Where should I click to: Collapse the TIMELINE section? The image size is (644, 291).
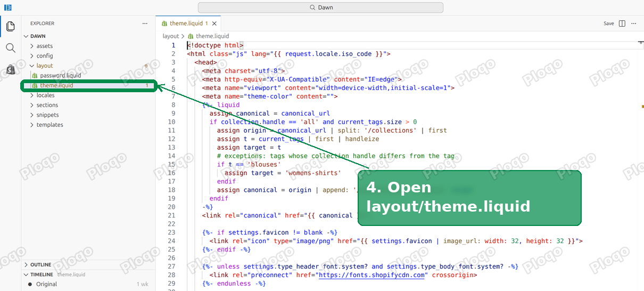pos(89,274)
